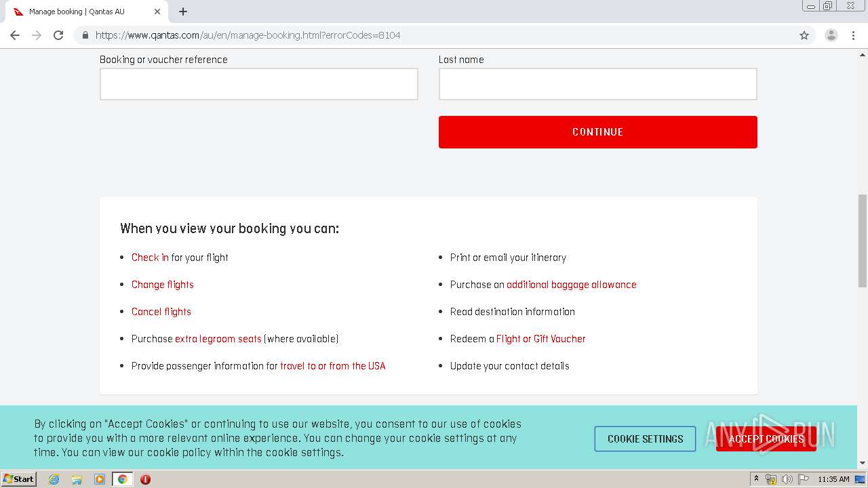Close the Manage booking tab
The image size is (868, 488).
pyautogui.click(x=157, y=12)
